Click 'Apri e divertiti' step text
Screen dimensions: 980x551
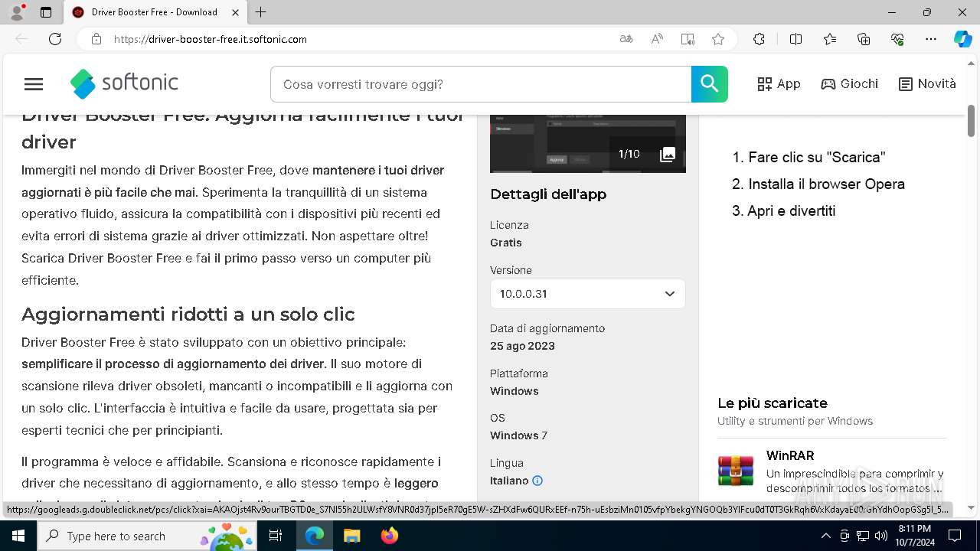pos(792,210)
